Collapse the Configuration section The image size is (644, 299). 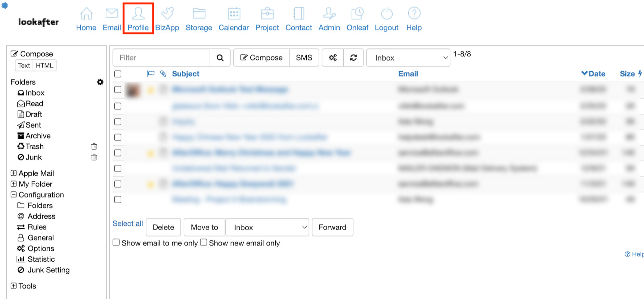[14, 195]
